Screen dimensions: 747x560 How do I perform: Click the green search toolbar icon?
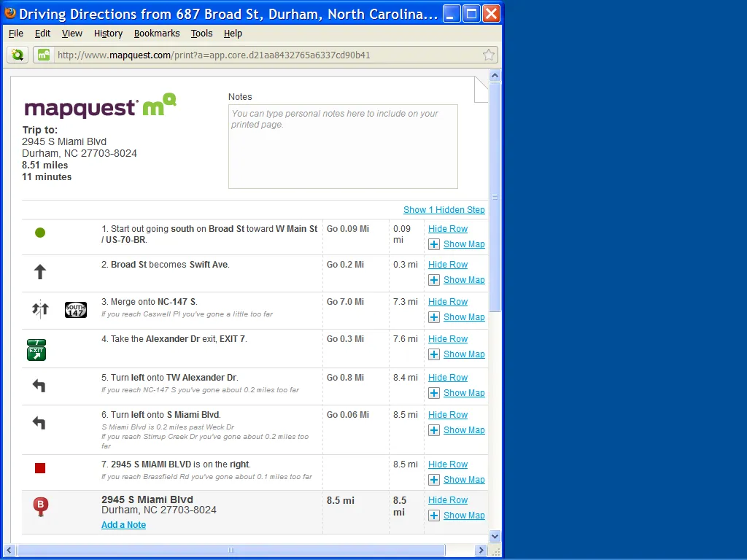click(17, 55)
